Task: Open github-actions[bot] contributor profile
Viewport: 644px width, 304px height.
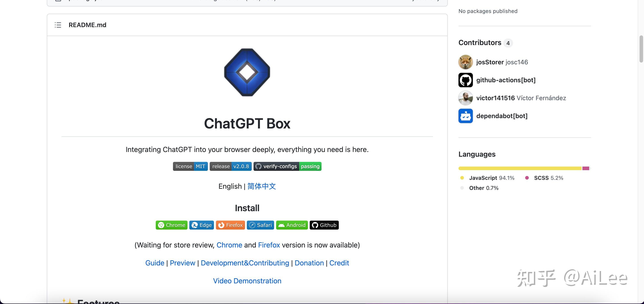Action: coord(506,80)
